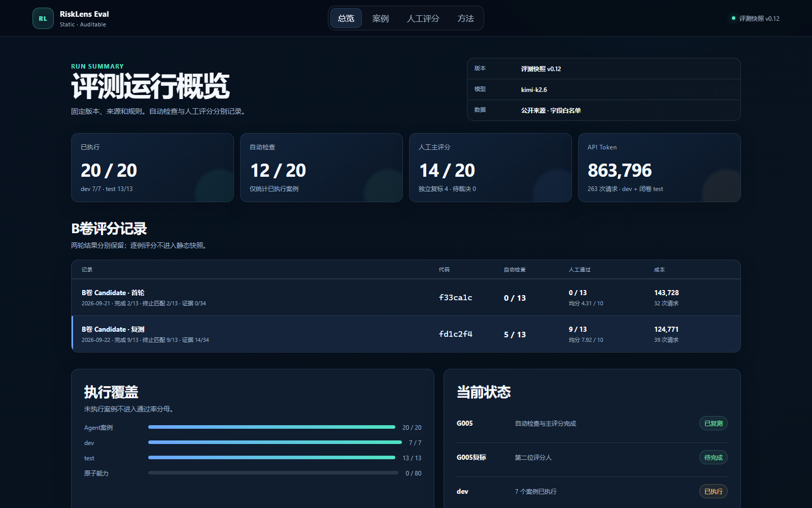Go to the 人工评分 tab
The height and width of the screenshot is (508, 812).
click(x=423, y=18)
